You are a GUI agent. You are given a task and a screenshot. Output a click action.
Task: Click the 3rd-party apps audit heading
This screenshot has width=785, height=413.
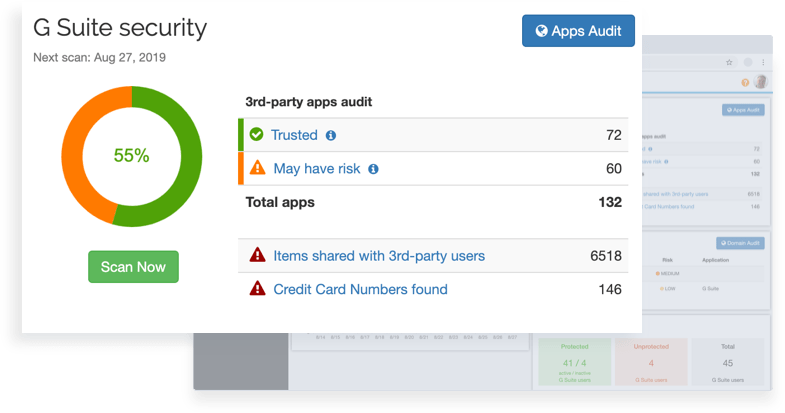[x=308, y=102]
